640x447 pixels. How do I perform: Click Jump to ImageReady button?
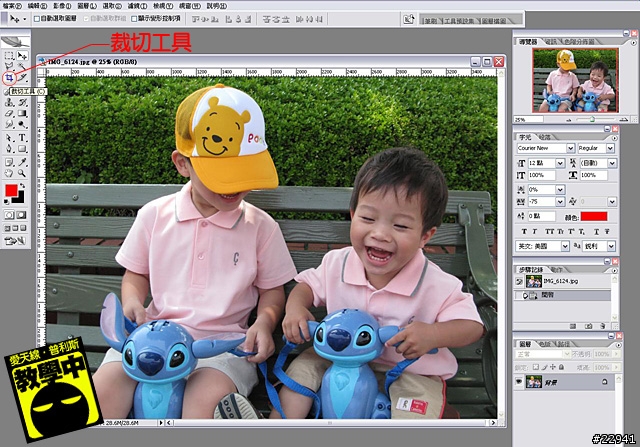click(x=15, y=241)
